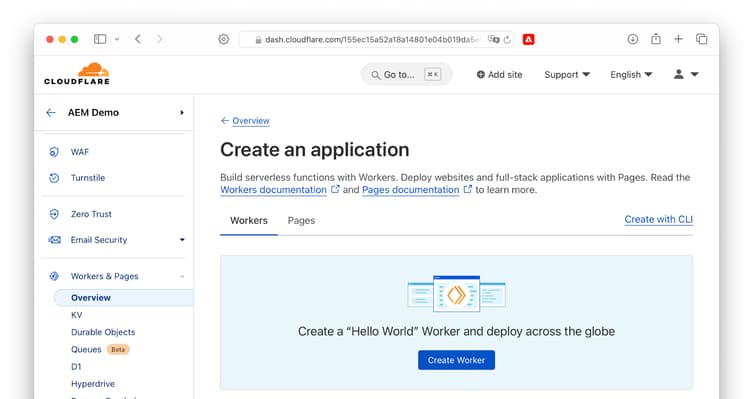Collapse the Workers & Pages section arrow
The image size is (750, 399).
pos(182,277)
